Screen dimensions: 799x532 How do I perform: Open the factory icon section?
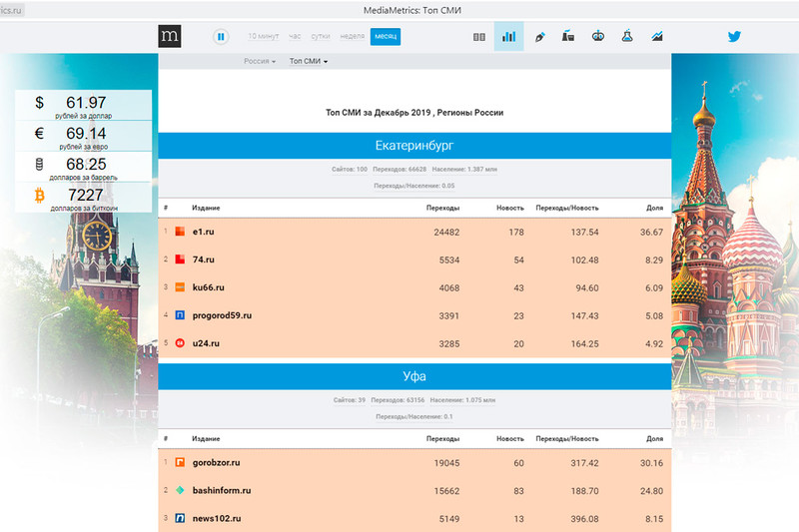(x=567, y=37)
